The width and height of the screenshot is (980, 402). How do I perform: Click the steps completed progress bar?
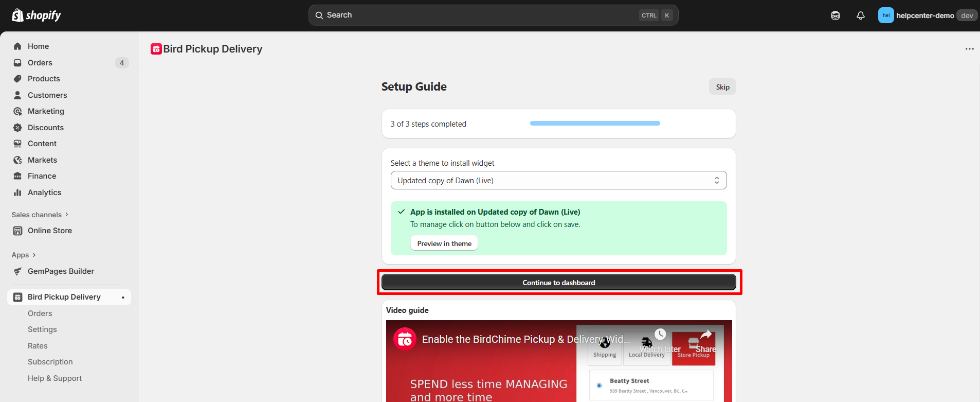[595, 124]
